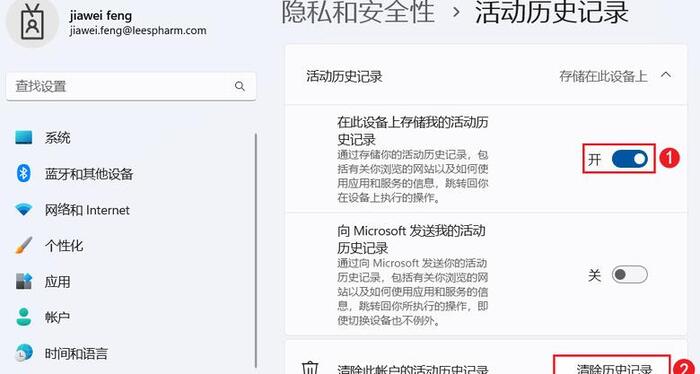Click the user profile avatar icon
The width and height of the screenshot is (700, 374).
[x=32, y=21]
